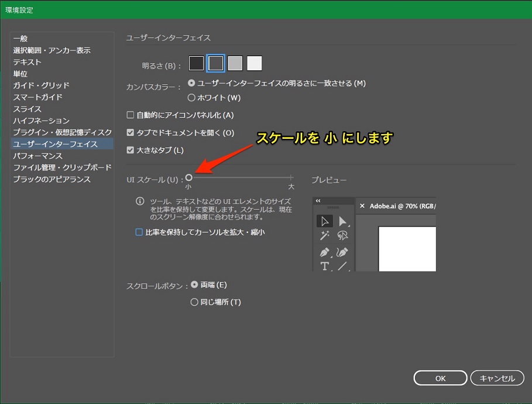Screen dimensions: 532x404
Task: Pick the Lasso tool icon in preview
Action: pos(342,235)
